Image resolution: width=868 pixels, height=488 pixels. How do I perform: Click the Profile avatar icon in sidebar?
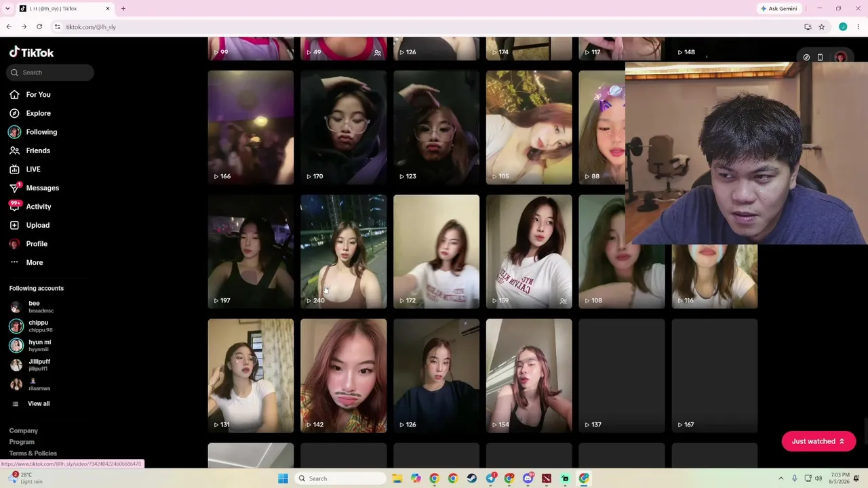[x=14, y=244]
